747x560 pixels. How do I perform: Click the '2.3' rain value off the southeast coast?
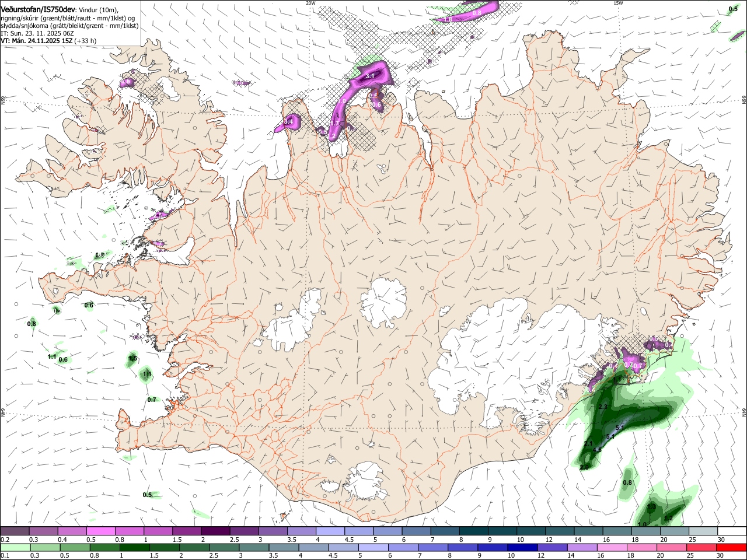[x=603, y=407]
